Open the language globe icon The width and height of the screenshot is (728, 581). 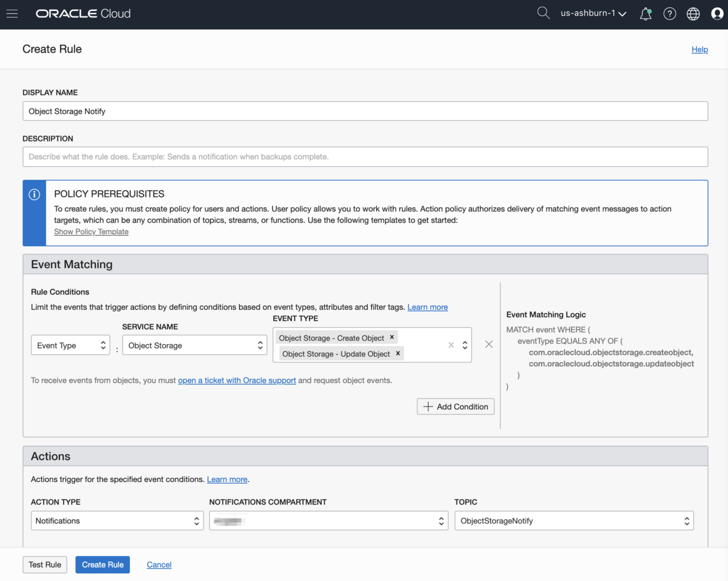[x=693, y=14]
